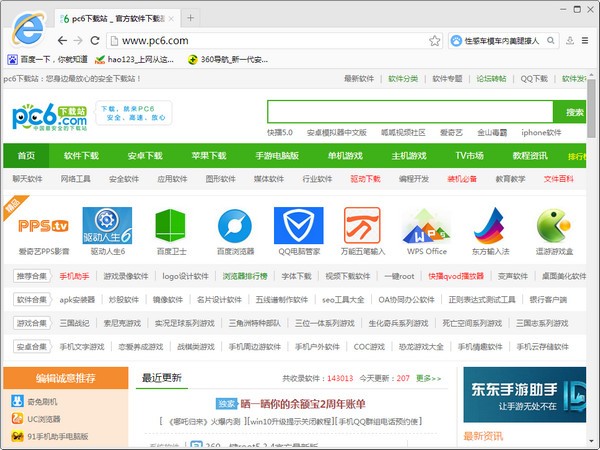Screen dimensions: 600x450
Task: Click the page vertical scrollbar thumb
Action: pos(591,108)
